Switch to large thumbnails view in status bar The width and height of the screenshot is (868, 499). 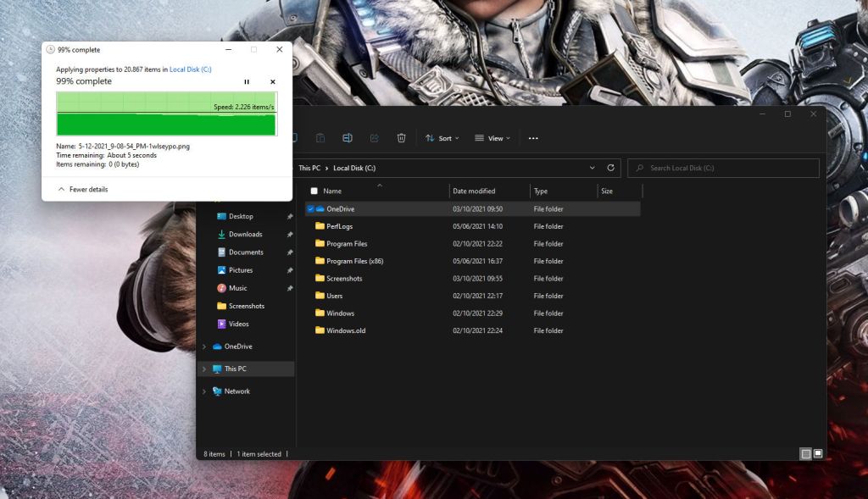click(818, 454)
